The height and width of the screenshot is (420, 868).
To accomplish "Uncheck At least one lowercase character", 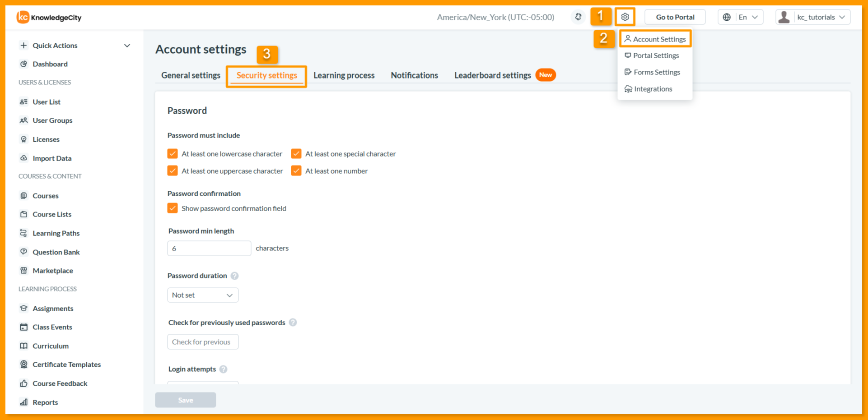I will 173,154.
